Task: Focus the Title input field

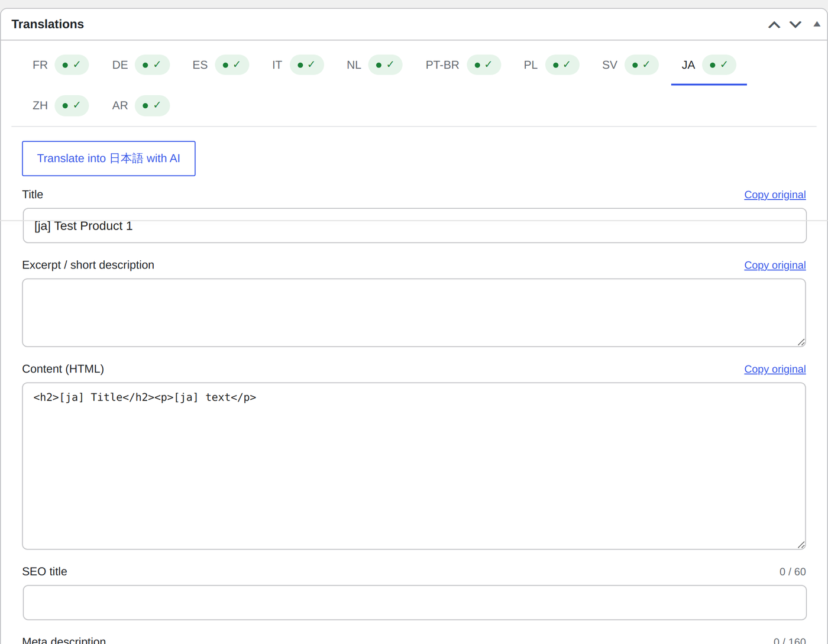Action: (415, 225)
